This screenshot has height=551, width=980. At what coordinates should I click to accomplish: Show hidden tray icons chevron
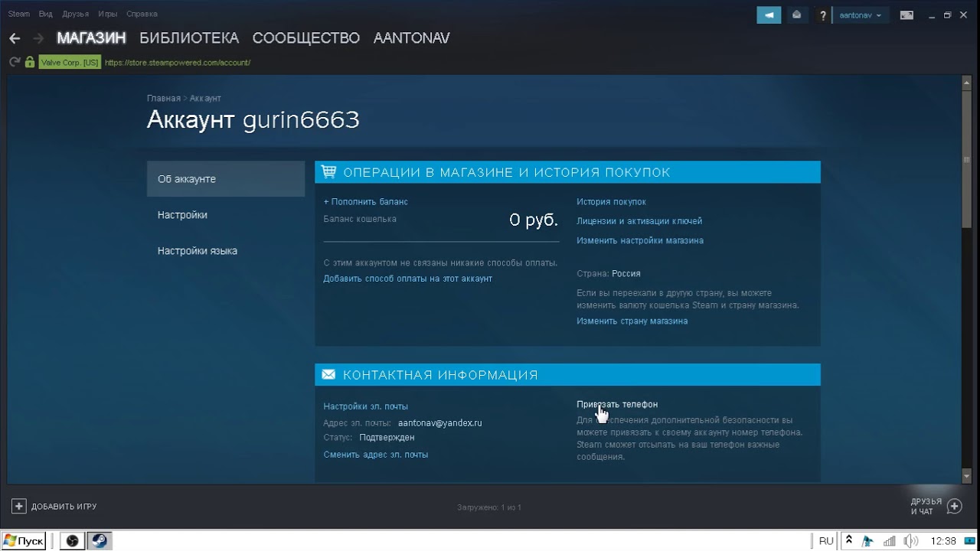point(849,541)
